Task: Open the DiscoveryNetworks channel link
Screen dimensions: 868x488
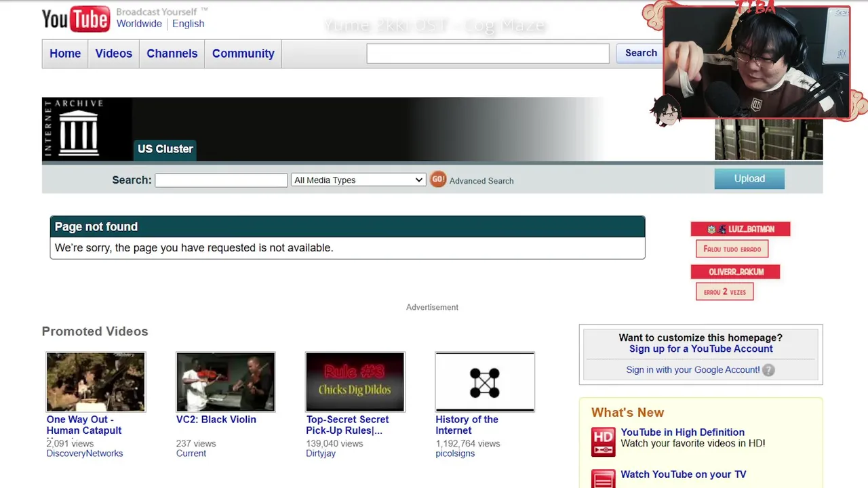Action: point(85,453)
